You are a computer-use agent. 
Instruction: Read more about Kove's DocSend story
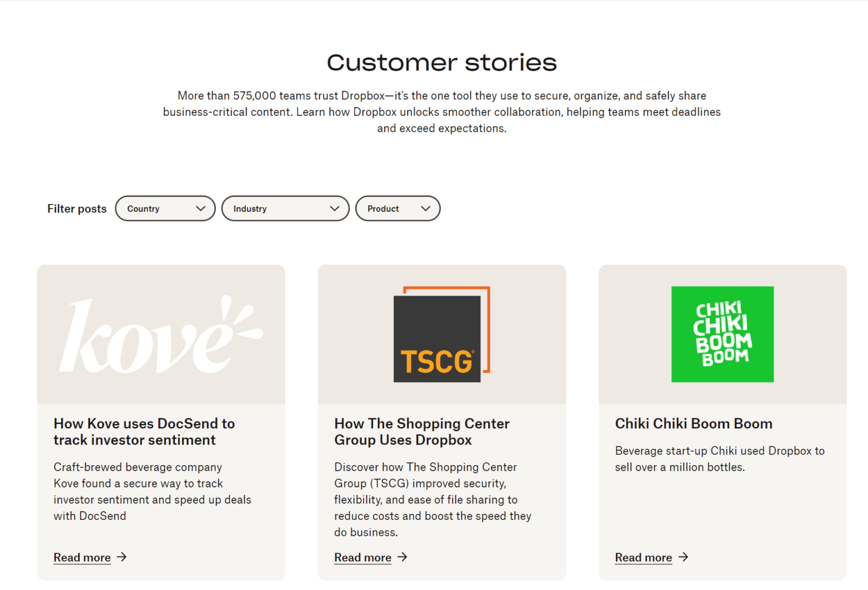point(81,557)
